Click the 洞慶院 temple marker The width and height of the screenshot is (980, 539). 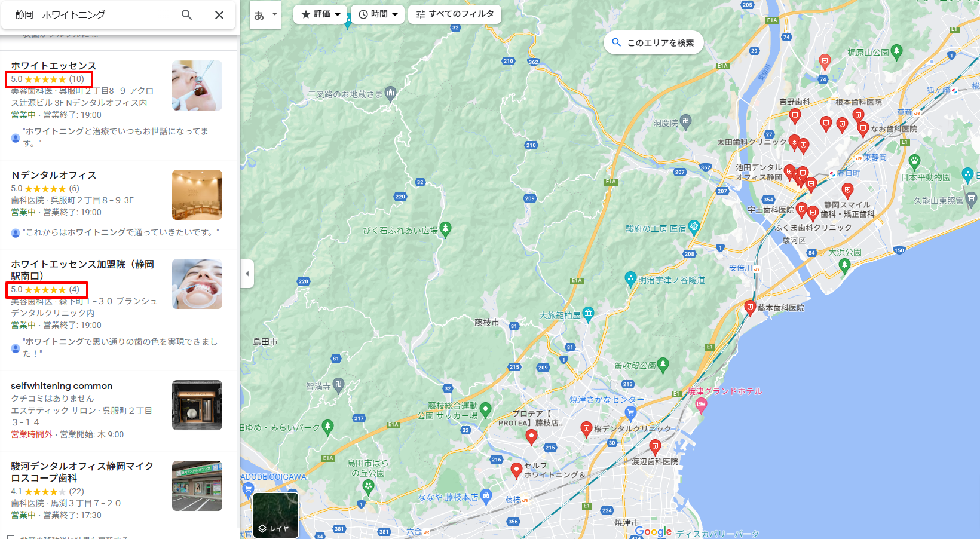(685, 121)
